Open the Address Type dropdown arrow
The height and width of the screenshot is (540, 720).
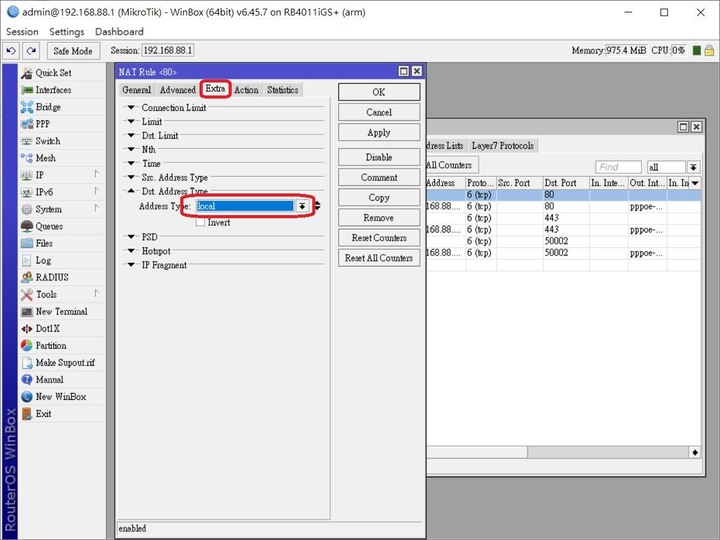click(x=302, y=206)
